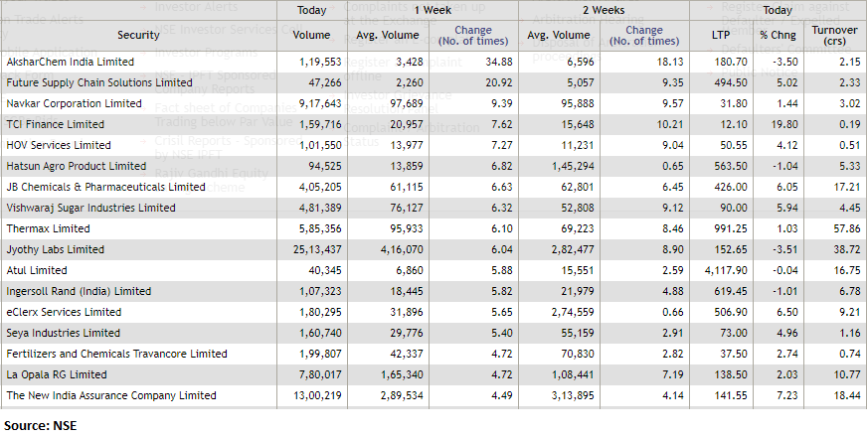Click New India Assurance volume 13,00,219

pos(317,395)
